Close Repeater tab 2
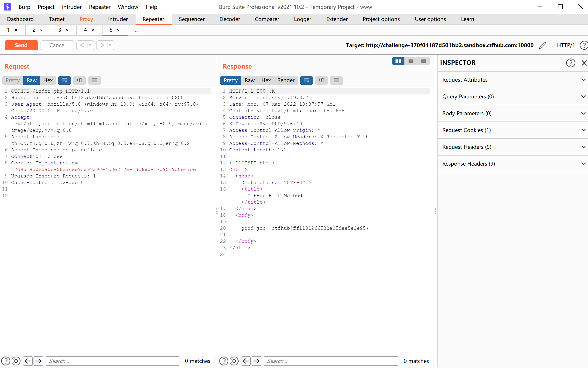The image size is (588, 368). point(41,30)
